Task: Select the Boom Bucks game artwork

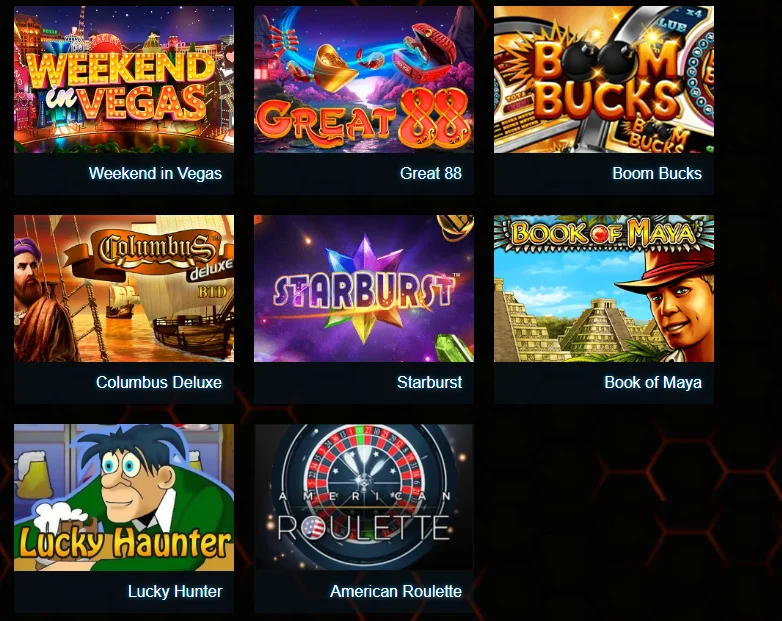Action: coord(603,79)
